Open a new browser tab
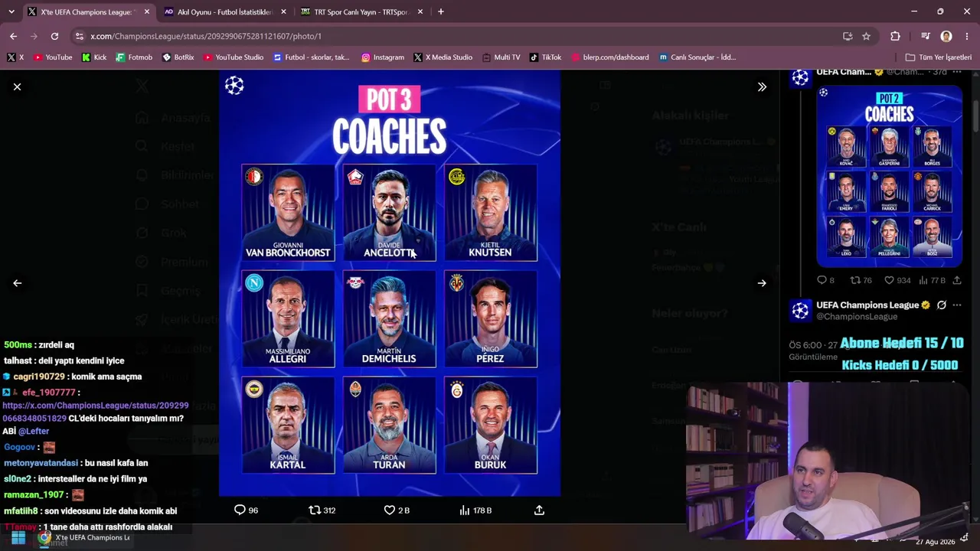Viewport: 980px width, 551px height. click(440, 12)
